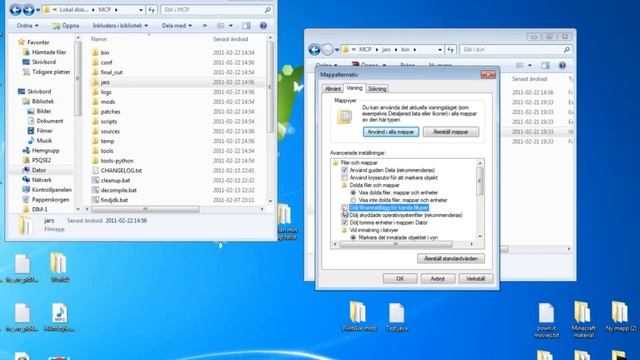
Task: Confirm the dialog with OK
Action: 400,278
